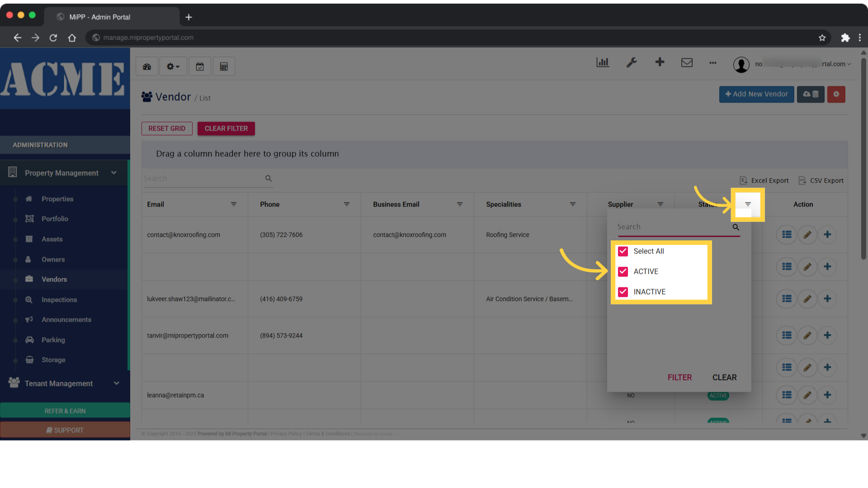Open the envelope messages icon
The height and width of the screenshot is (488, 868).
coord(687,62)
